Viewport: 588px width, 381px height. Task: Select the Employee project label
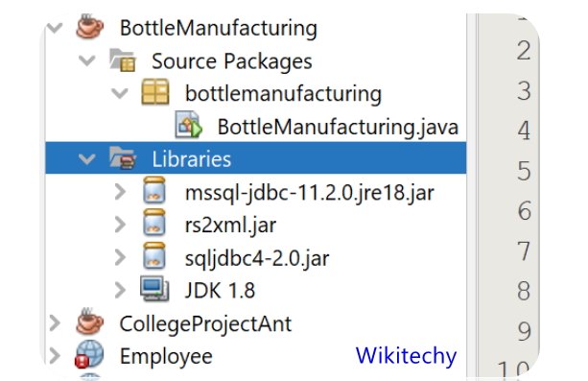pyautogui.click(x=166, y=357)
